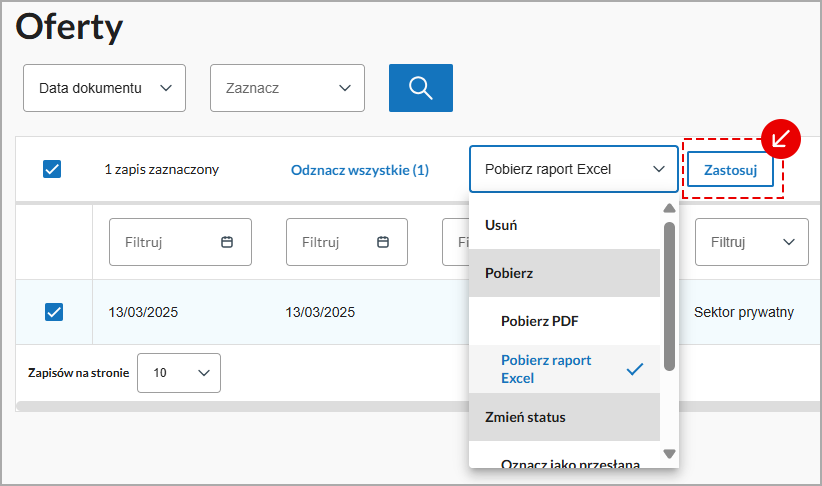The image size is (822, 486).
Task: Click Odznacz wszystkie (1) link
Action: [359, 170]
